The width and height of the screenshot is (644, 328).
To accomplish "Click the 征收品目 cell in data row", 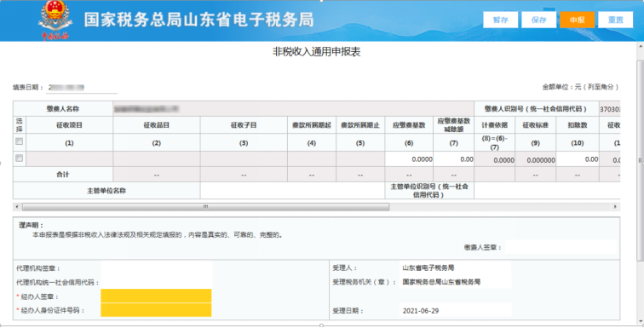I will pyautogui.click(x=157, y=158).
